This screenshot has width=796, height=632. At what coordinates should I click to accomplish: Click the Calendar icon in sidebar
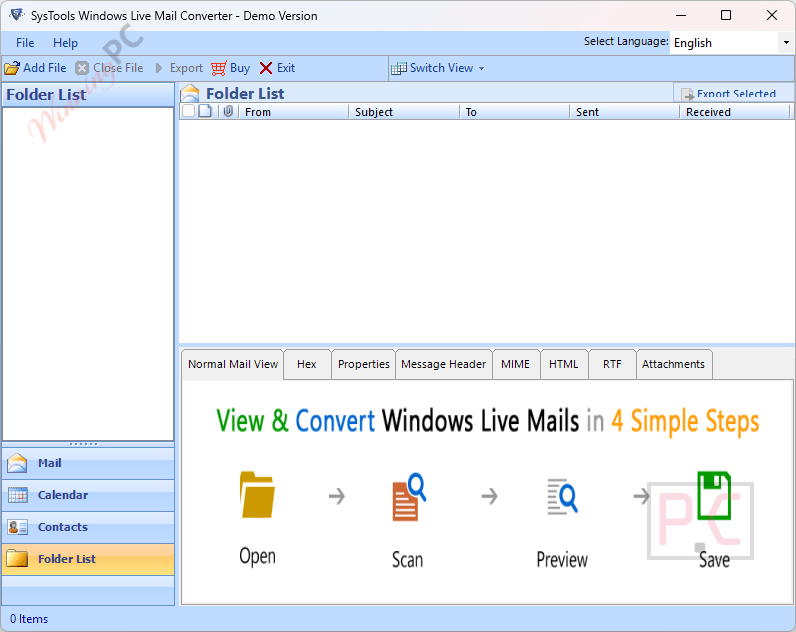(18, 495)
